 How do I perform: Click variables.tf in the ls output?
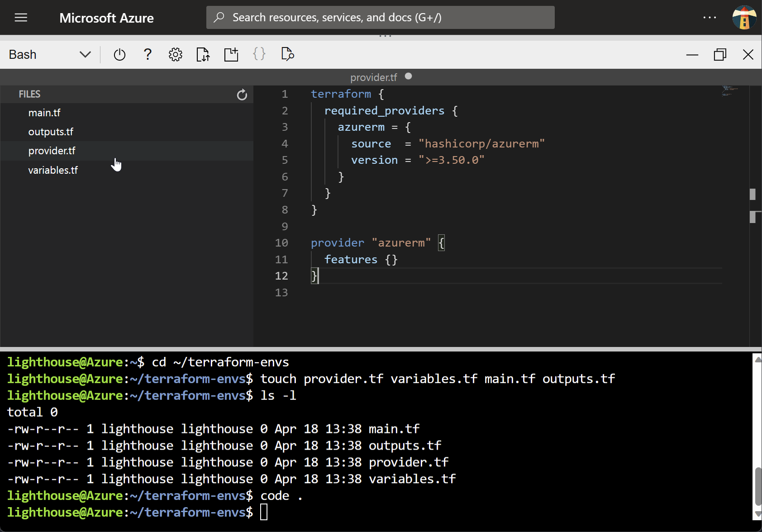point(412,479)
